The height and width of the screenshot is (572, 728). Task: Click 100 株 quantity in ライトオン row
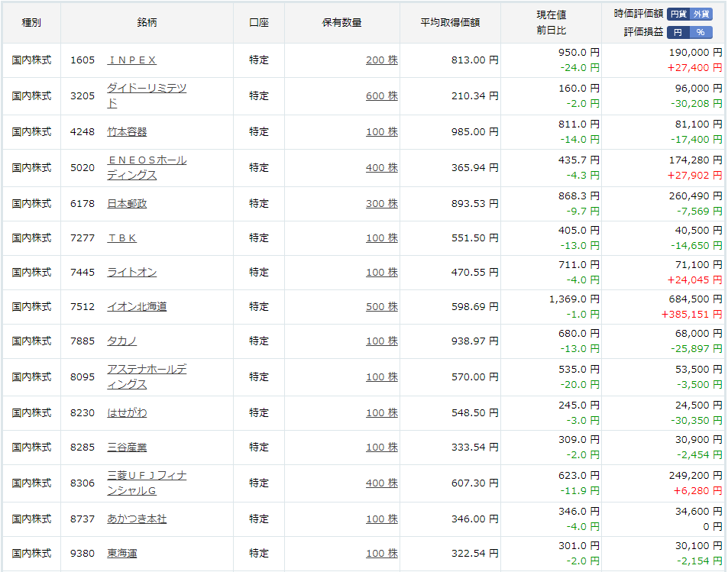[382, 273]
